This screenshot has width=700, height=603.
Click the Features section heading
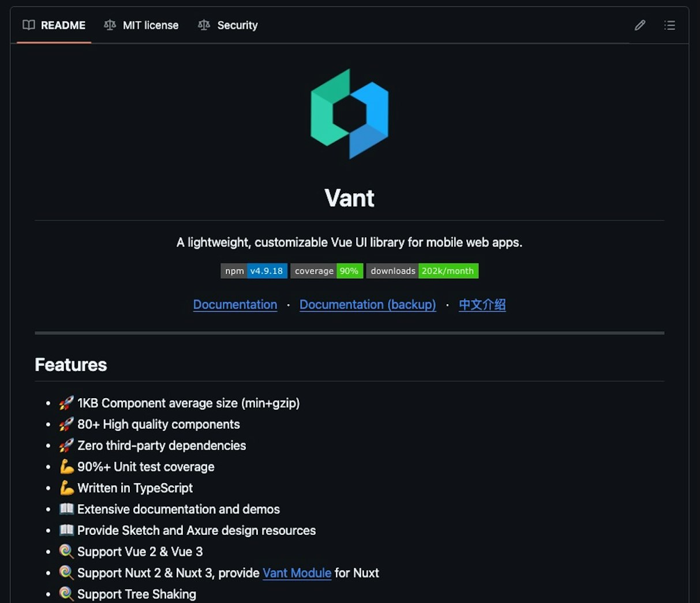[x=71, y=365]
